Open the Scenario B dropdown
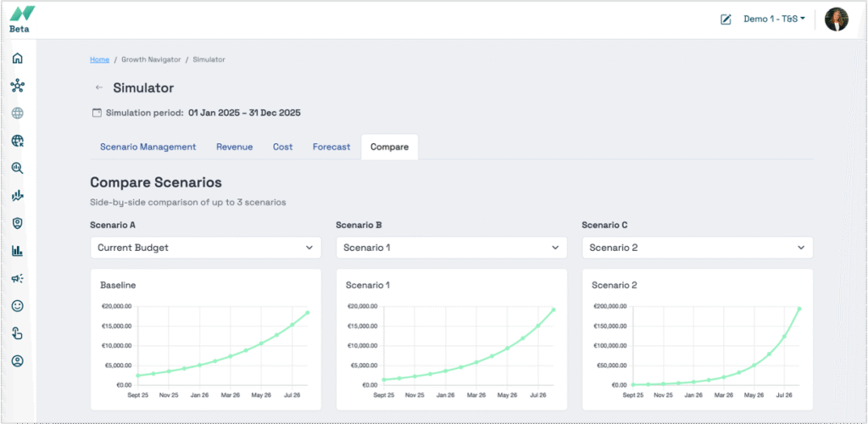This screenshot has width=868, height=424. click(x=451, y=248)
